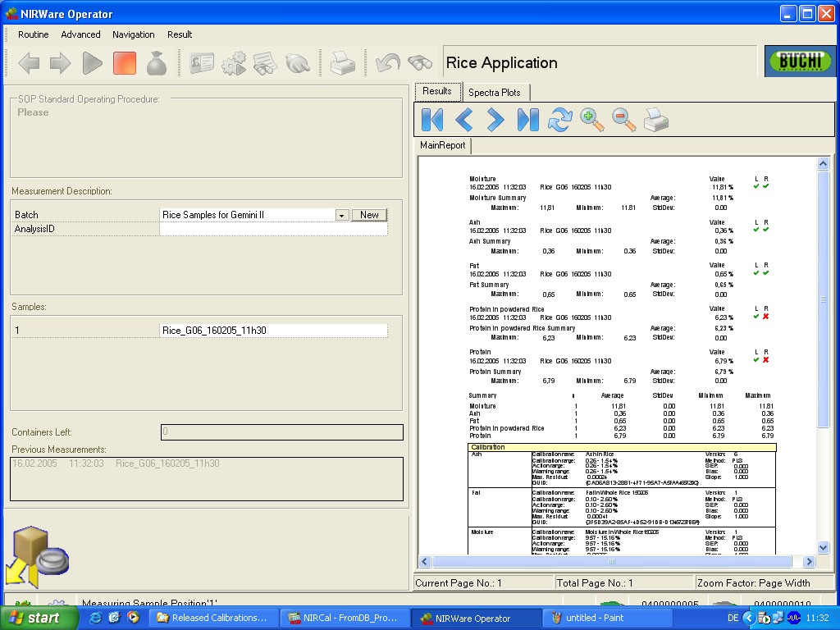Click the printer icon in the main toolbar
The image size is (840, 630).
click(x=343, y=63)
